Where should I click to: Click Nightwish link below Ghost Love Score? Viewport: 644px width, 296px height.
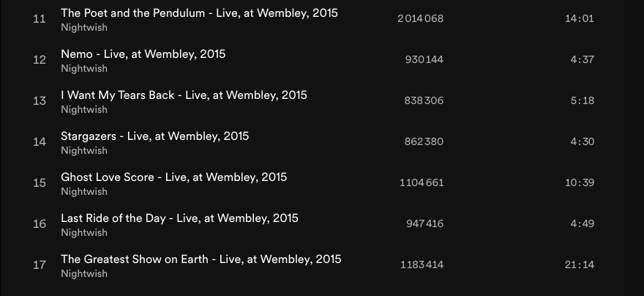(x=84, y=192)
